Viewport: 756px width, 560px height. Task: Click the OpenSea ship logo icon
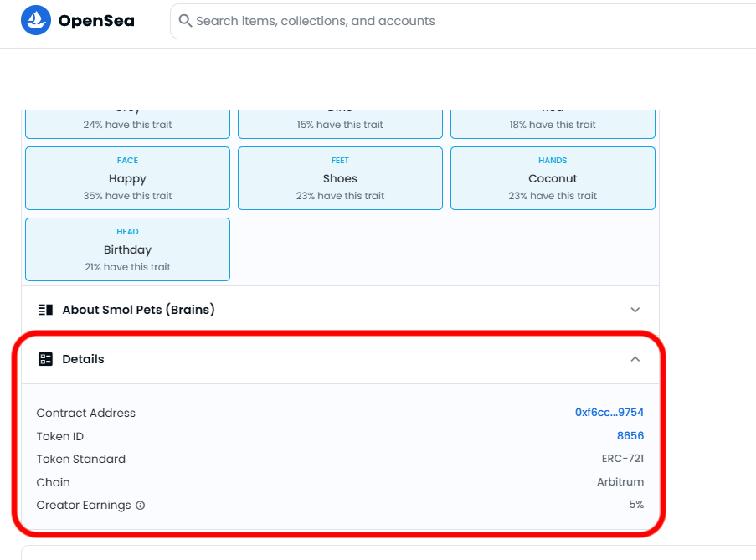point(36,20)
